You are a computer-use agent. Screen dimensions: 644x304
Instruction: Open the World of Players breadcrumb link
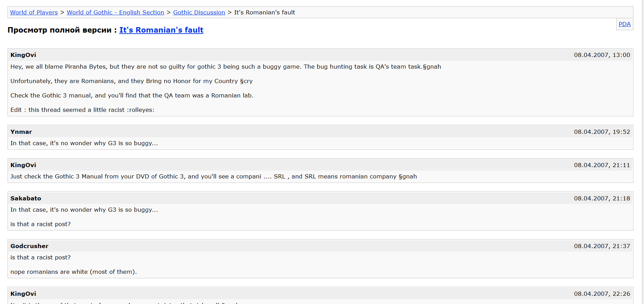(34, 12)
